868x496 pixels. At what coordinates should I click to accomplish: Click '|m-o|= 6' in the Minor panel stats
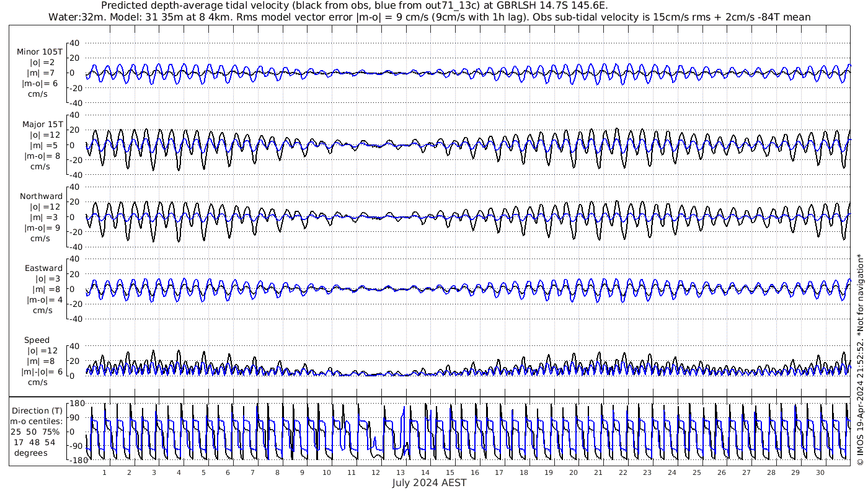coord(40,84)
